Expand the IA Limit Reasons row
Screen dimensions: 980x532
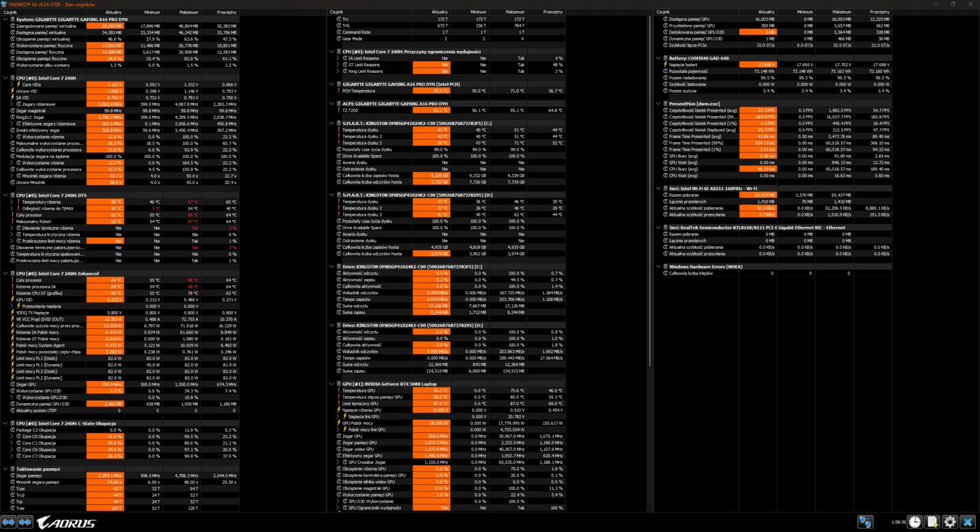[x=338, y=58]
